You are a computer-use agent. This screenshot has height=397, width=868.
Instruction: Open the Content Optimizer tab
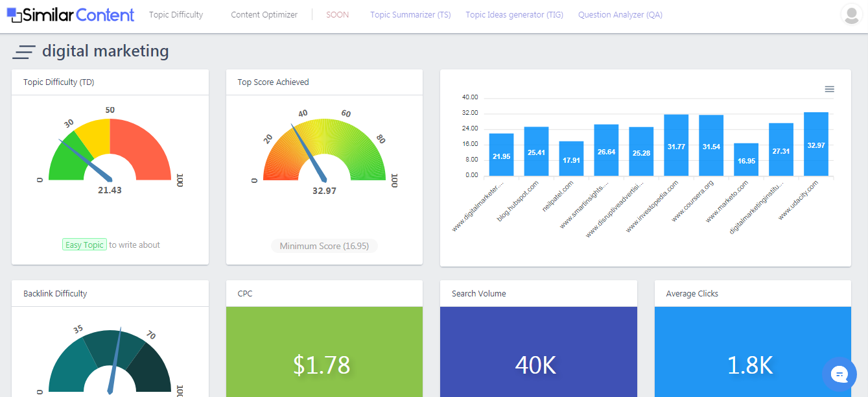[x=264, y=15]
